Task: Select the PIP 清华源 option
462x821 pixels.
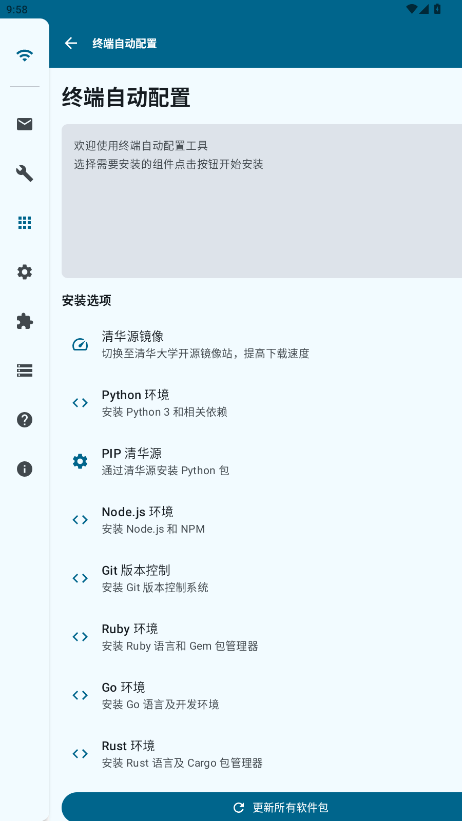Action: (x=262, y=461)
